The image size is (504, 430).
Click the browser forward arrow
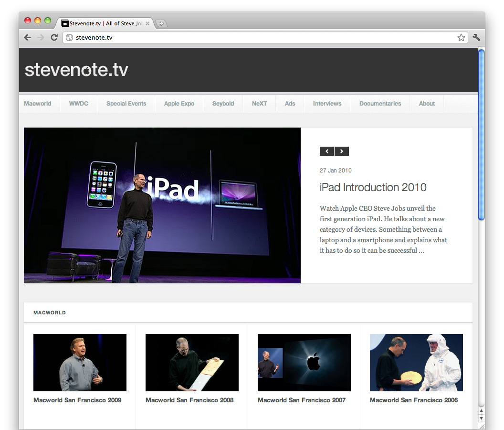point(41,38)
